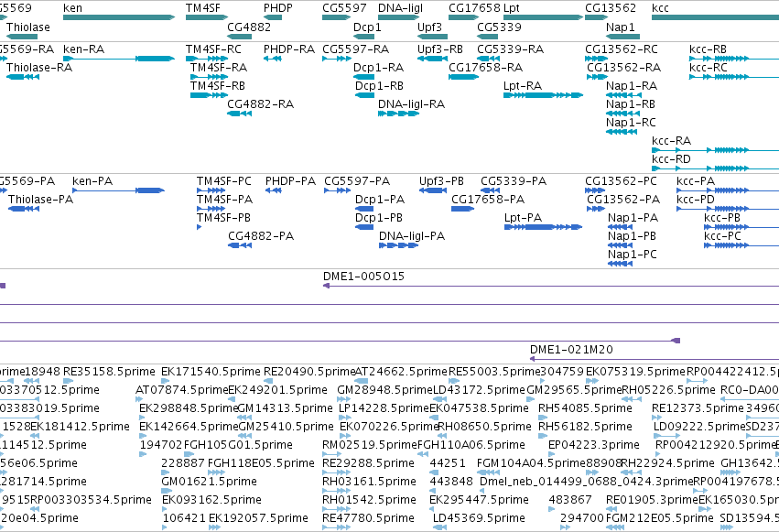
Task: Click the Upf3 gene label
Action: point(429,27)
